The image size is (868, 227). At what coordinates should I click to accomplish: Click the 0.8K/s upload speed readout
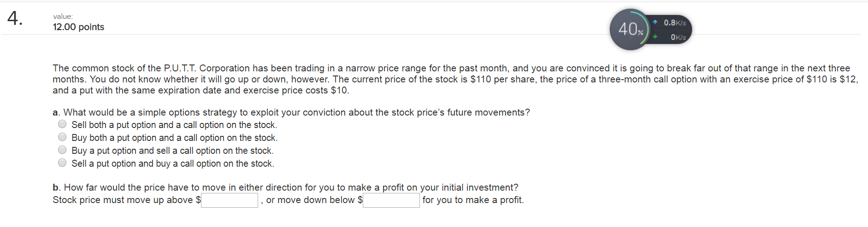coord(675,23)
